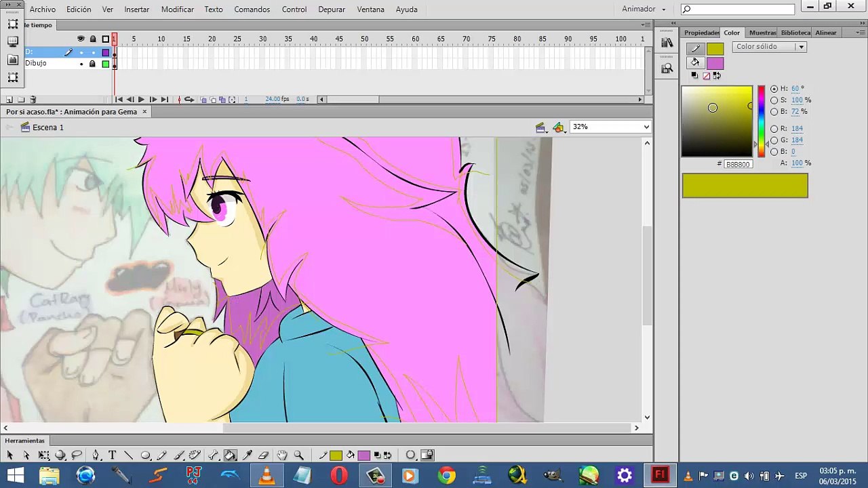Select the R red radio button
This screenshot has width=868, height=488.
pyautogui.click(x=774, y=129)
